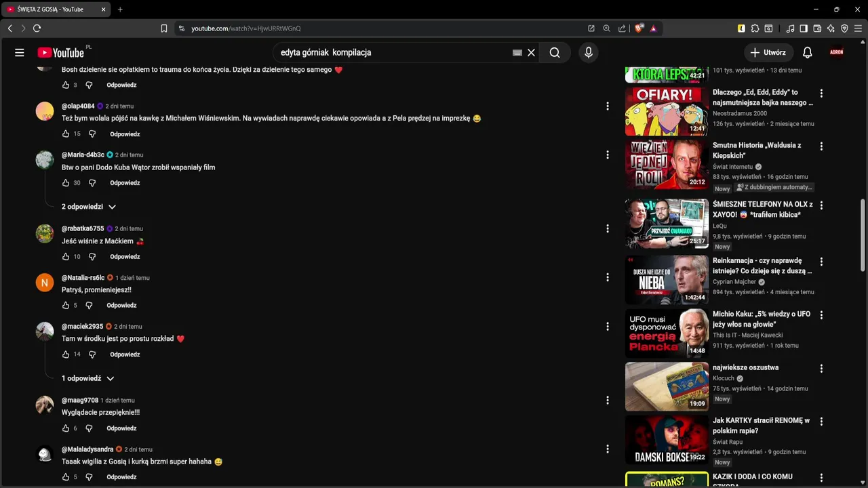The height and width of the screenshot is (488, 868).
Task: Open a new browser tab
Action: click(x=120, y=9)
